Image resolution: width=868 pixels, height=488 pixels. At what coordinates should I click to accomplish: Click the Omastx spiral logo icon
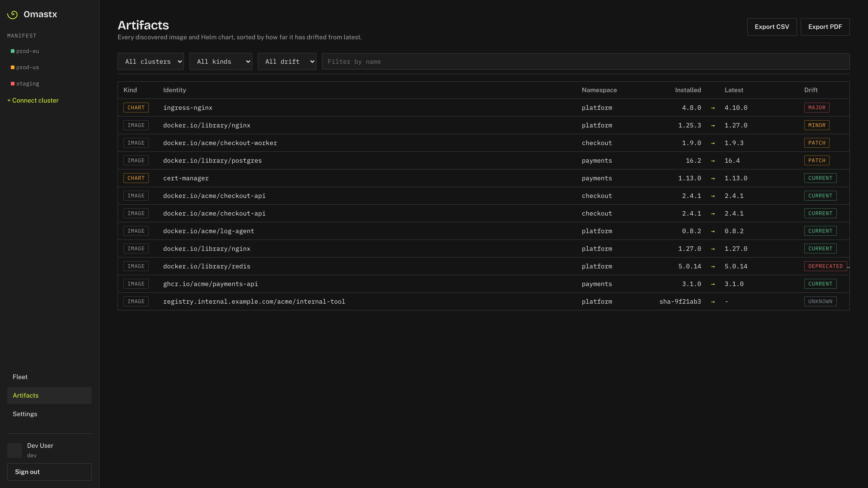[x=12, y=14]
